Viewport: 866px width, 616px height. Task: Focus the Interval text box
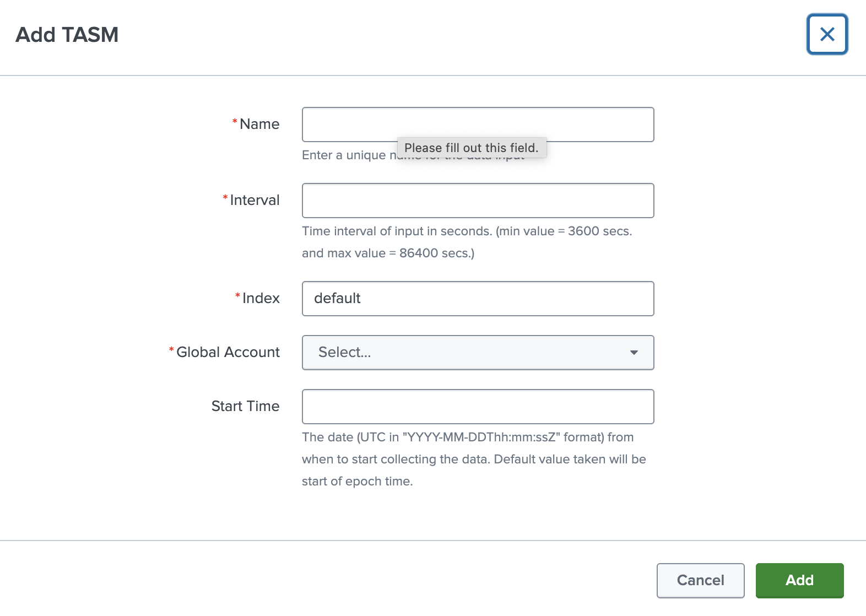coord(477,201)
